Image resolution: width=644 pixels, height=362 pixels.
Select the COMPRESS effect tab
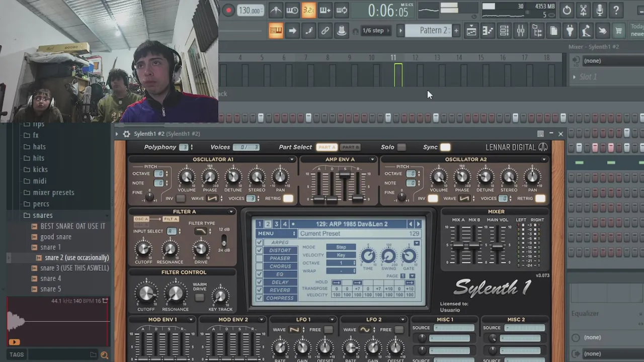tap(280, 298)
